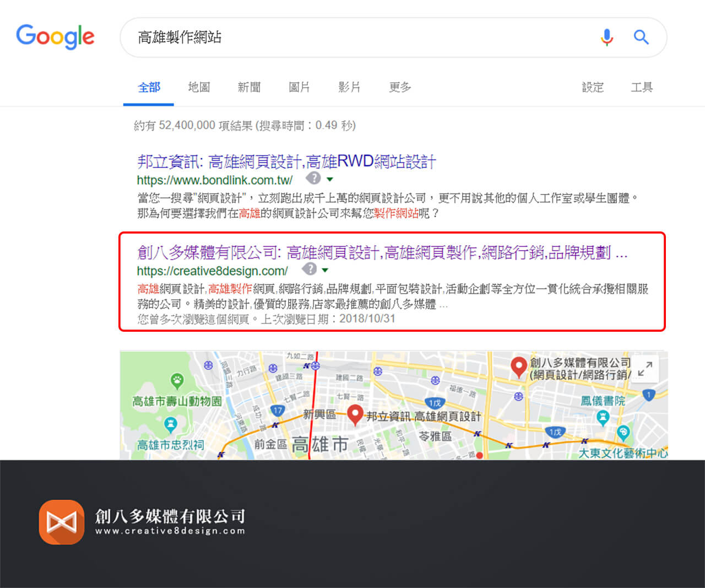This screenshot has width=705, height=588.
Task: Open the 邦立資訊 result title link
Action: 286,161
